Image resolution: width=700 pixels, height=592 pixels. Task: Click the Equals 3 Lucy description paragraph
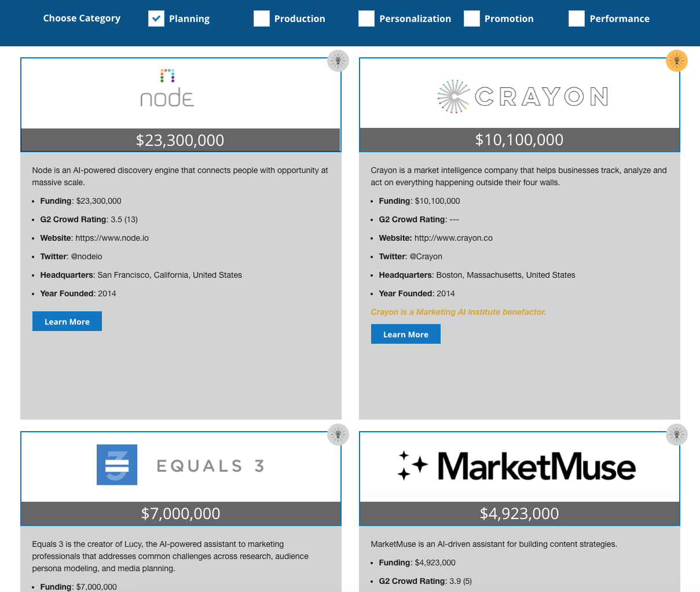point(170,556)
